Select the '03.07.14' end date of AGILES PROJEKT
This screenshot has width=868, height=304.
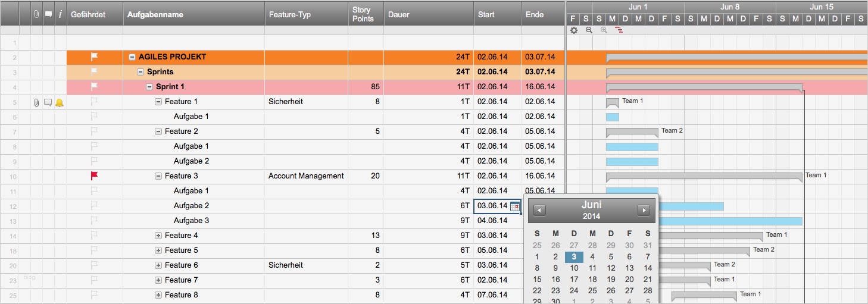(x=543, y=57)
